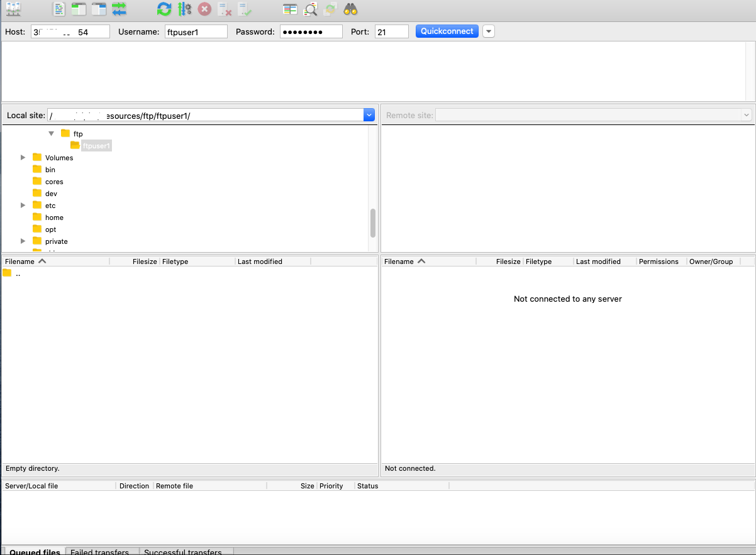
Task: Click the Remote file queue column header
Action: [210, 486]
